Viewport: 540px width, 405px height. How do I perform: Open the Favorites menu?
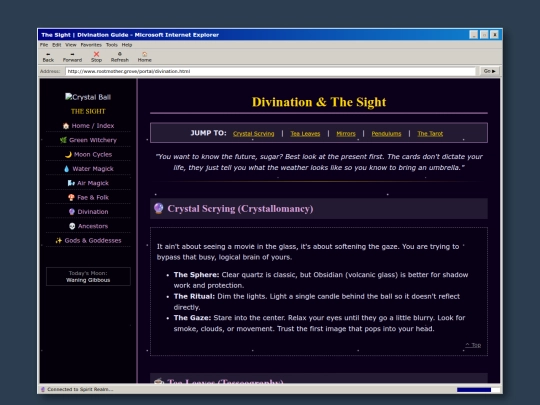(91, 45)
